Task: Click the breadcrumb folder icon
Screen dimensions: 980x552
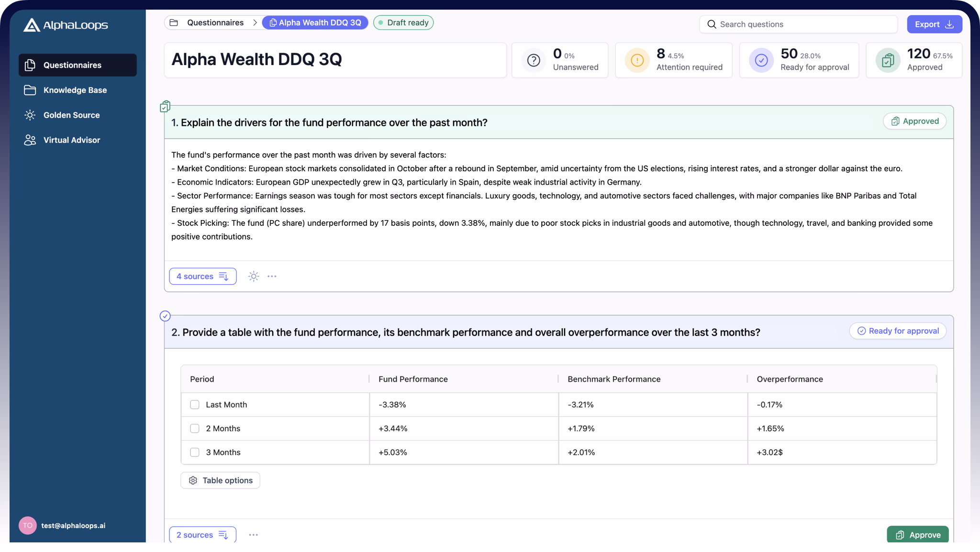Action: click(174, 22)
